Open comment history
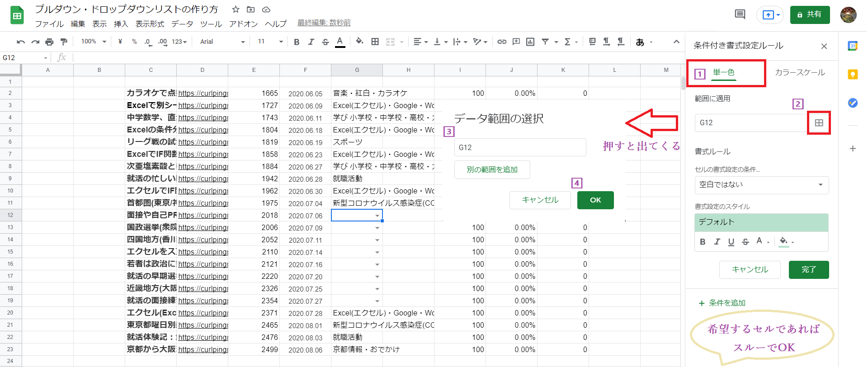The image size is (868, 367). pos(740,14)
